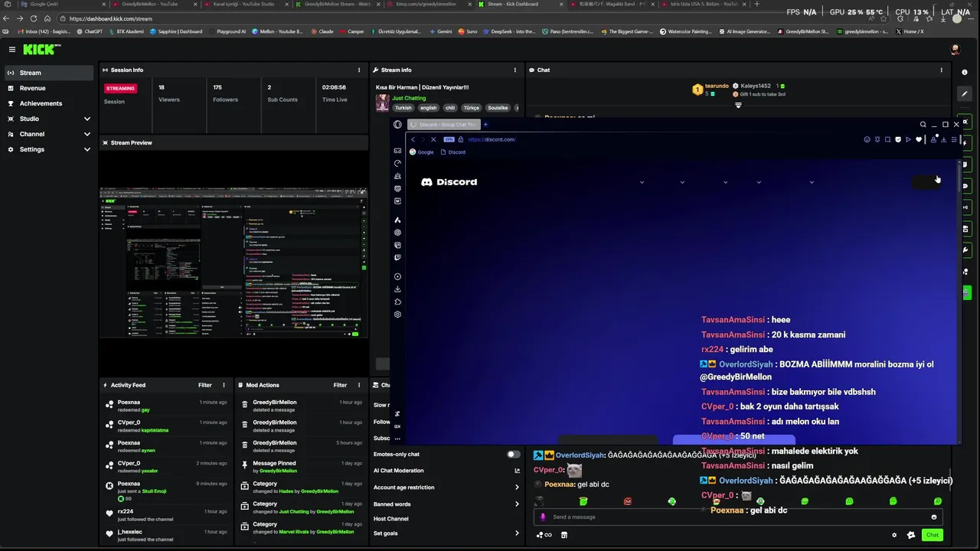Viewport: 980px width, 551px height.
Task: Expand the Settings sidebar section
Action: coord(47,149)
